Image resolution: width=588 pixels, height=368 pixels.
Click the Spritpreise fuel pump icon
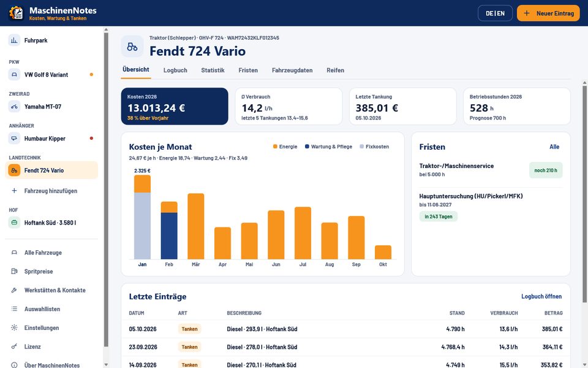click(14, 271)
